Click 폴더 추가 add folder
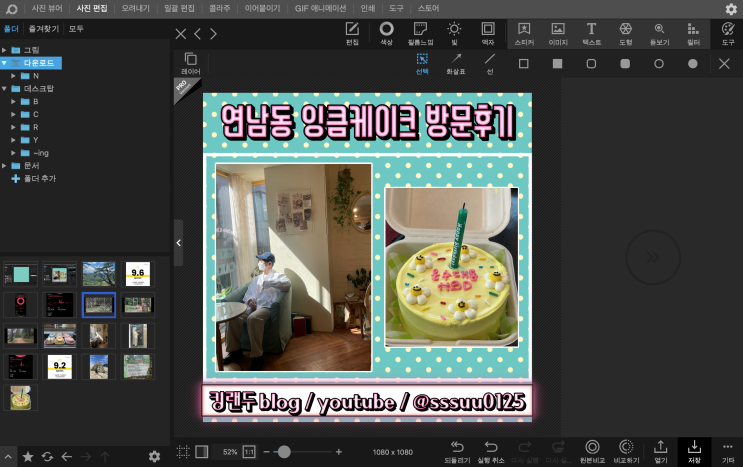This screenshot has width=743, height=467. [x=34, y=178]
